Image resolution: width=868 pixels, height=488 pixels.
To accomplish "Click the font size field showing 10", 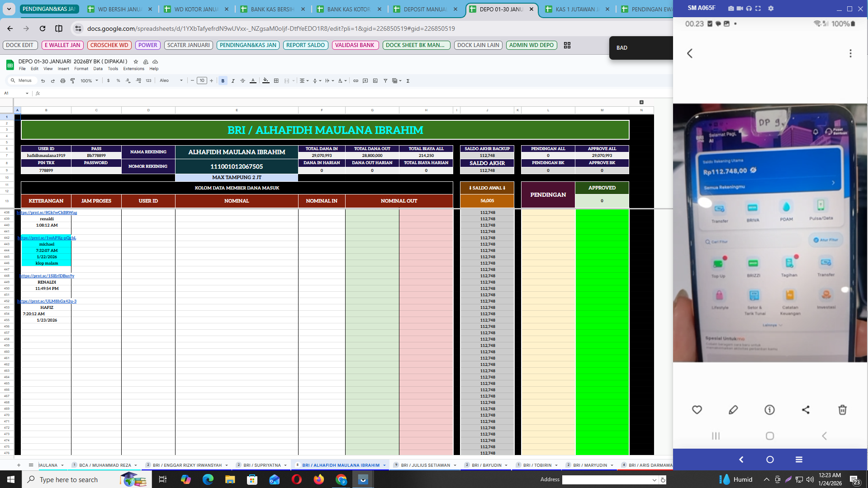I will click(x=202, y=81).
